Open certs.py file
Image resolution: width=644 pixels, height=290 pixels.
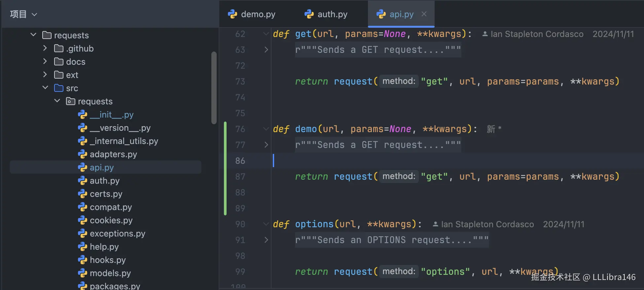click(106, 194)
